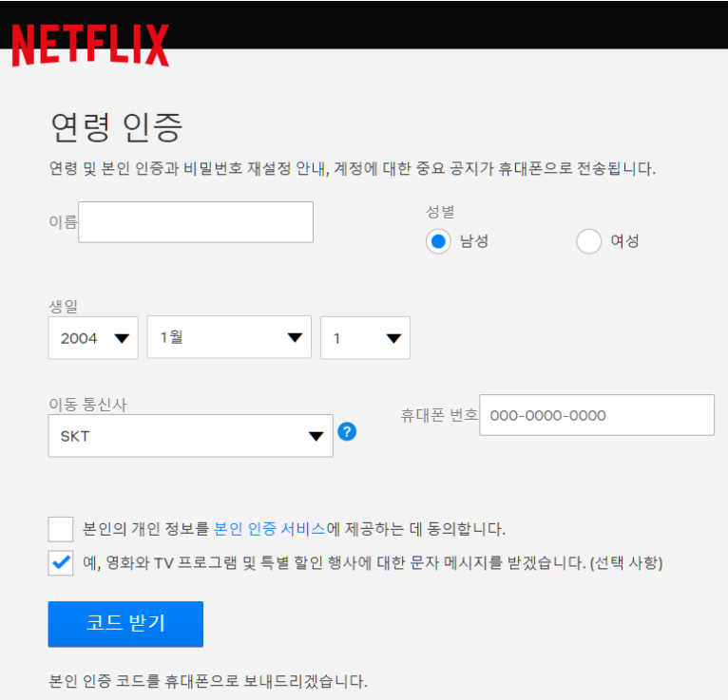Select the 여성 radio button
Image resolution: width=728 pixels, height=700 pixels.
pyautogui.click(x=588, y=241)
